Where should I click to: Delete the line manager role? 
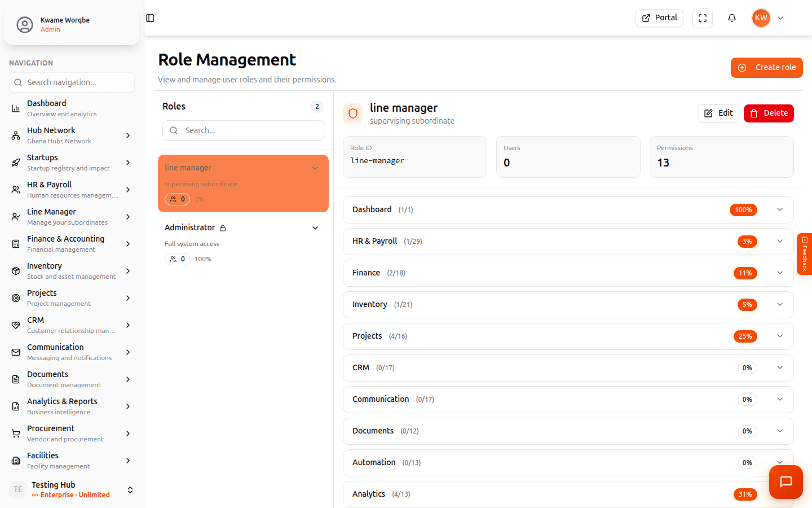(769, 113)
